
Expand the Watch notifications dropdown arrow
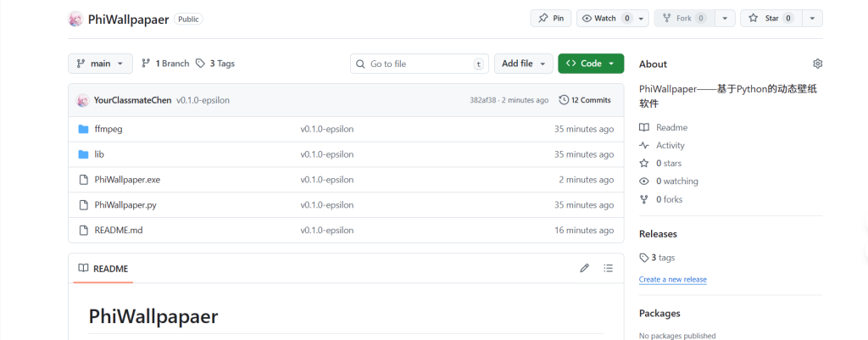tap(641, 19)
